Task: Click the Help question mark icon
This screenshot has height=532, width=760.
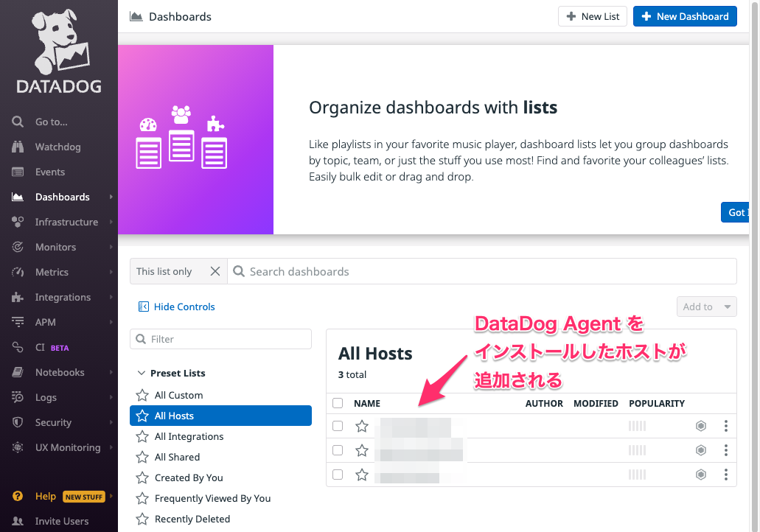Action: 18,496
